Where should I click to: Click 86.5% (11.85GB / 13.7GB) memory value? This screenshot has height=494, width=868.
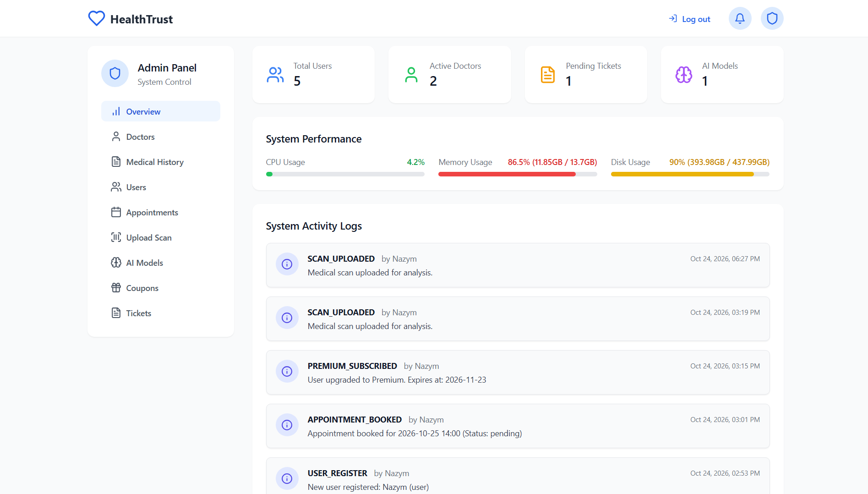(x=552, y=162)
